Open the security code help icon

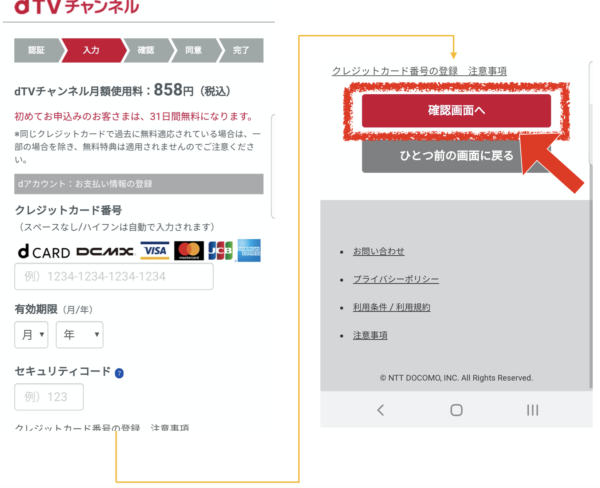[119, 373]
